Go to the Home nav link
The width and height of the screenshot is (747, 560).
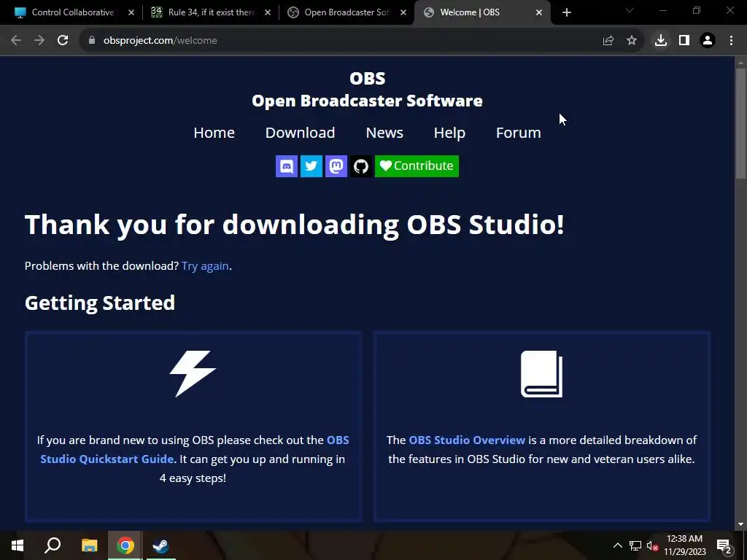point(214,133)
